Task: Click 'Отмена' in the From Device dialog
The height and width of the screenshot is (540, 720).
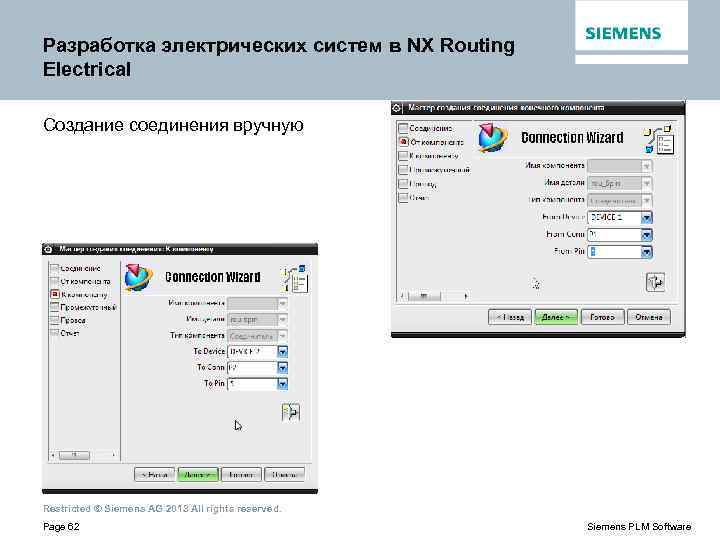Action: coord(649,317)
